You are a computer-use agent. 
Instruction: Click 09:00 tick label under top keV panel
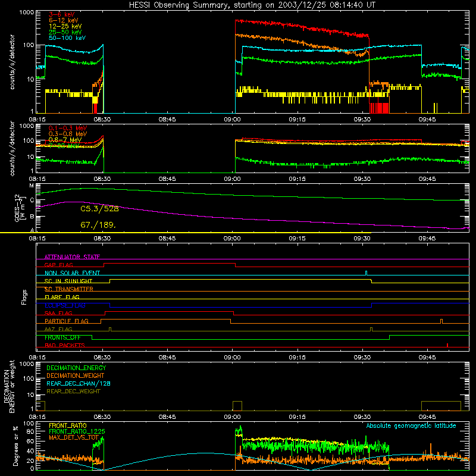click(232, 120)
